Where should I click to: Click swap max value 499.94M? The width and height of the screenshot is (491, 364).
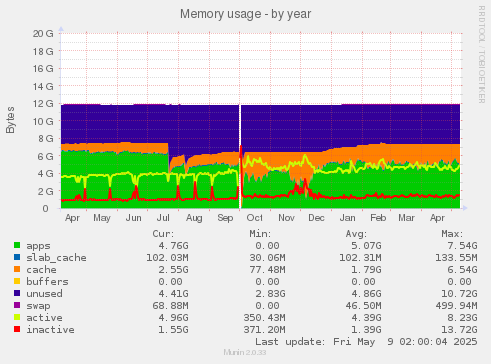pyautogui.click(x=456, y=306)
